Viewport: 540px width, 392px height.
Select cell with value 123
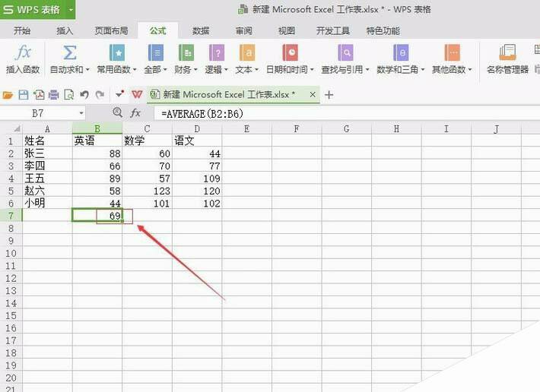147,191
